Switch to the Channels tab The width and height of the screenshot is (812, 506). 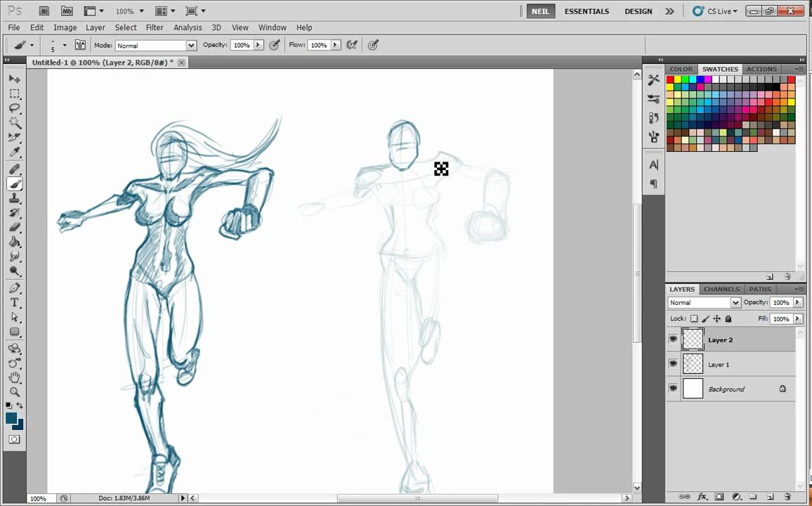721,289
